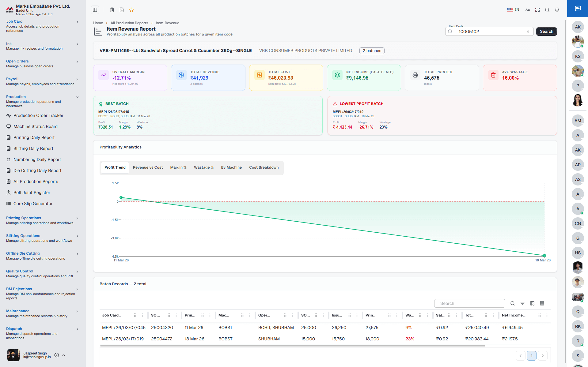This screenshot has width=588, height=367.
Task: Open the column chooser icon
Action: click(x=532, y=303)
